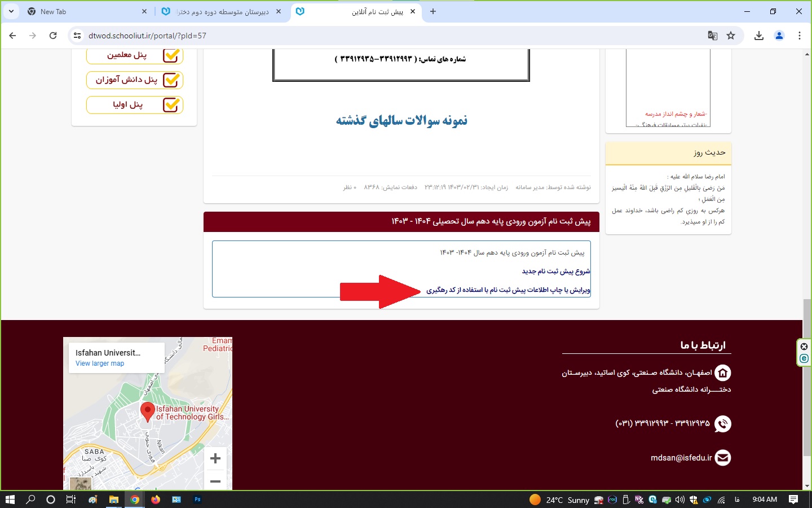The image size is (812, 508).
Task: Click View larger map link
Action: [x=100, y=364]
